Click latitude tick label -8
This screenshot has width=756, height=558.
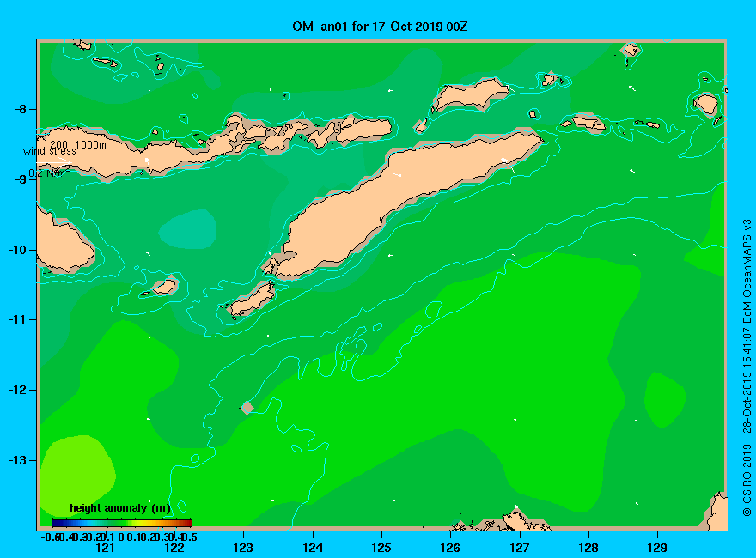point(21,109)
